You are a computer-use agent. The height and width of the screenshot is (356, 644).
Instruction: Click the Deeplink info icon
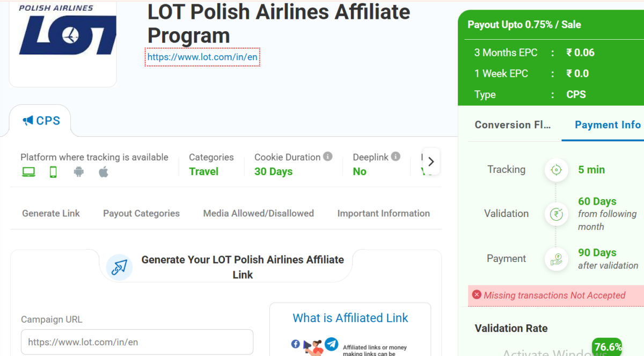(x=396, y=157)
